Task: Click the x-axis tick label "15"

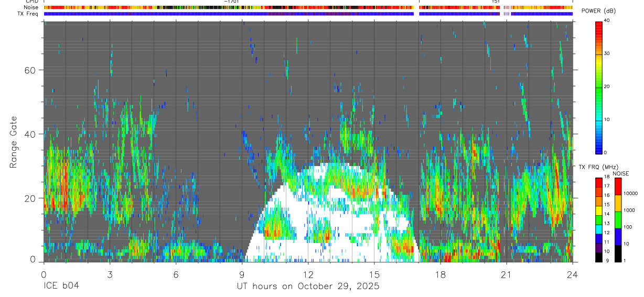Action: (x=374, y=274)
